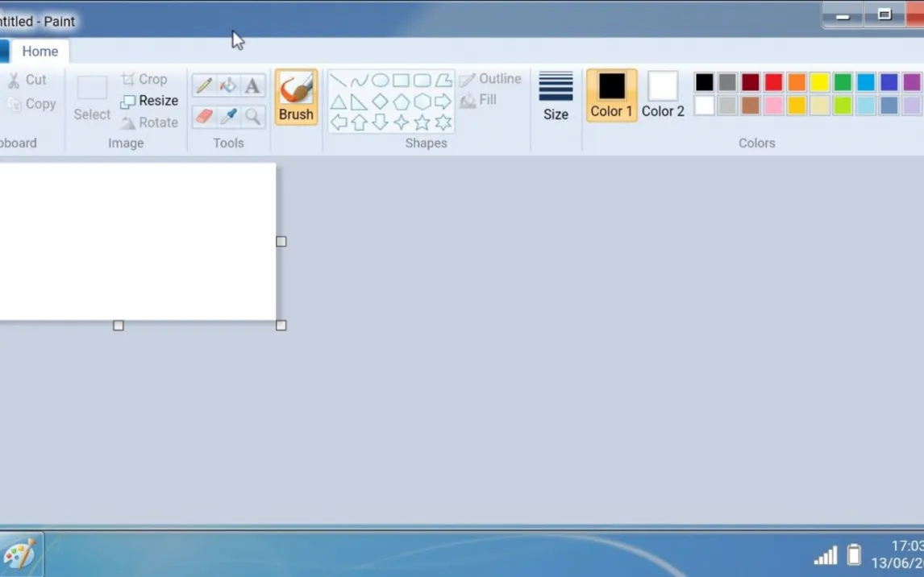Switch to the Home tab
The image size is (924, 577).
click(x=40, y=52)
